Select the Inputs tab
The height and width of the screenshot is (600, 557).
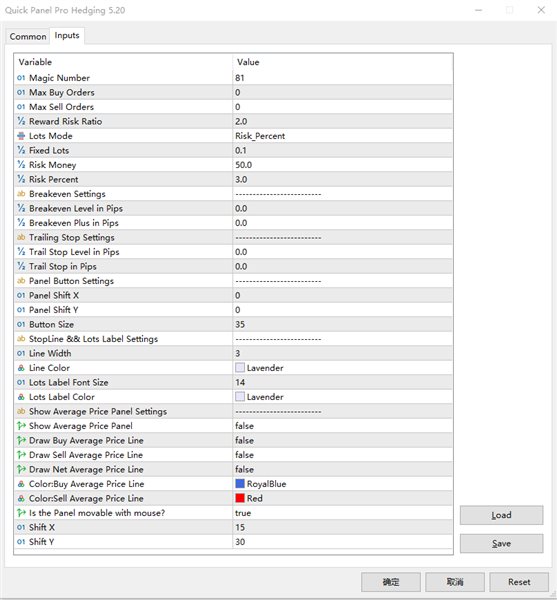[67, 35]
